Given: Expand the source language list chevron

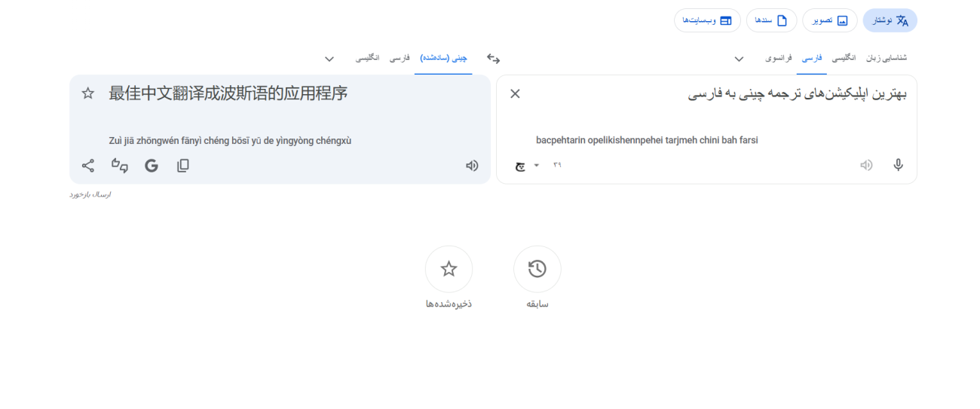Looking at the screenshot, I should [739, 59].
